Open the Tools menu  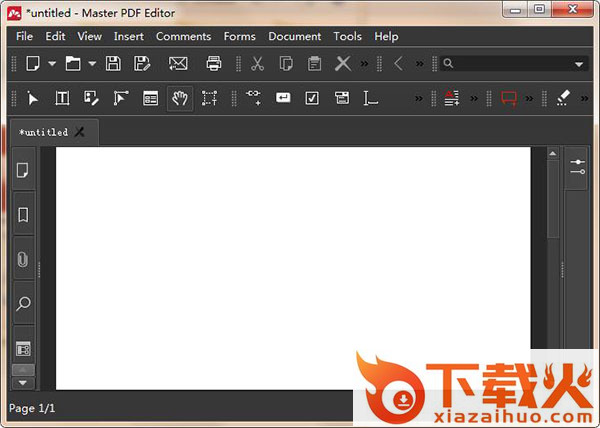coord(347,36)
